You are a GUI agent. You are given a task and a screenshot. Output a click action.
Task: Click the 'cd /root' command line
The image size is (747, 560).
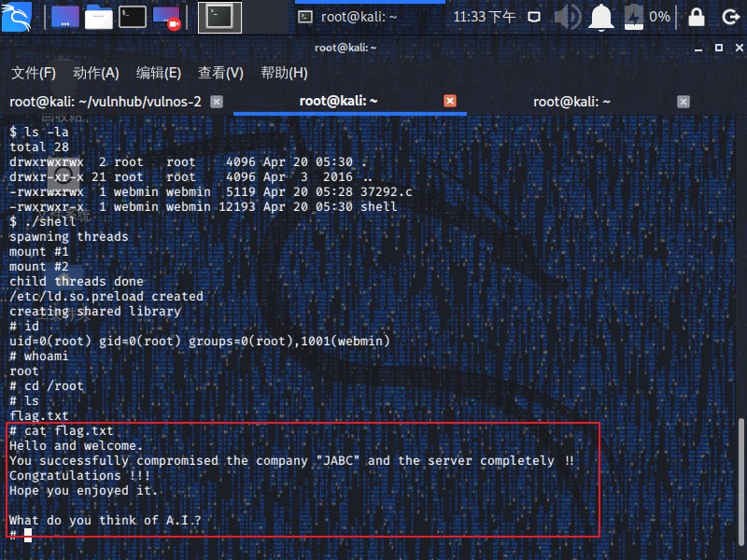(x=47, y=386)
